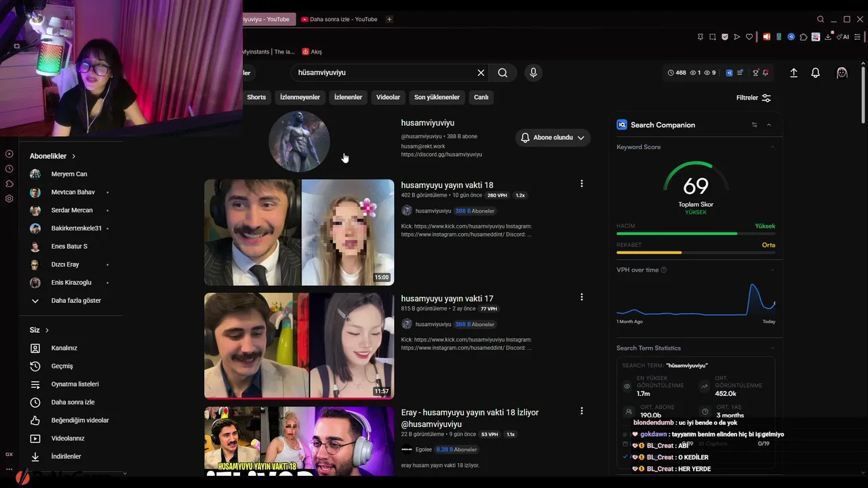Viewport: 868px width, 488px height.
Task: Click the green HACİM volume bar
Action: tap(677, 234)
